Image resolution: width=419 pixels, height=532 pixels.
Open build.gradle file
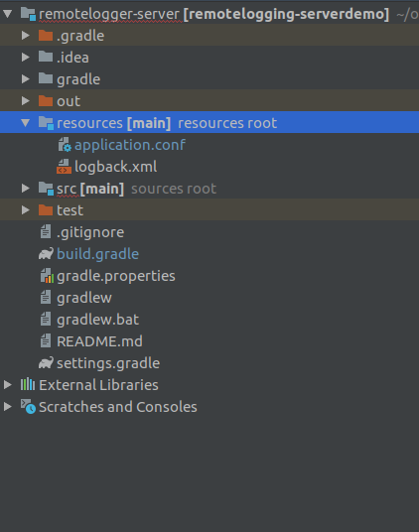pos(97,254)
